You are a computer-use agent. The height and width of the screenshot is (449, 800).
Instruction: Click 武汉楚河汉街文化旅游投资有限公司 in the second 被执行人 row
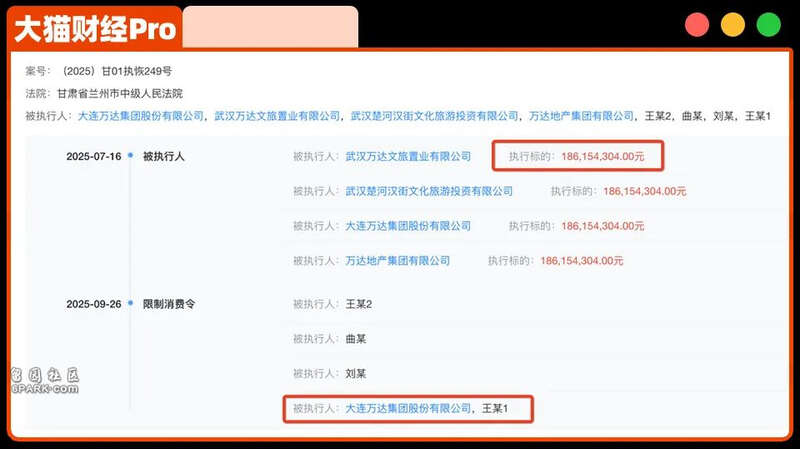pos(429,191)
